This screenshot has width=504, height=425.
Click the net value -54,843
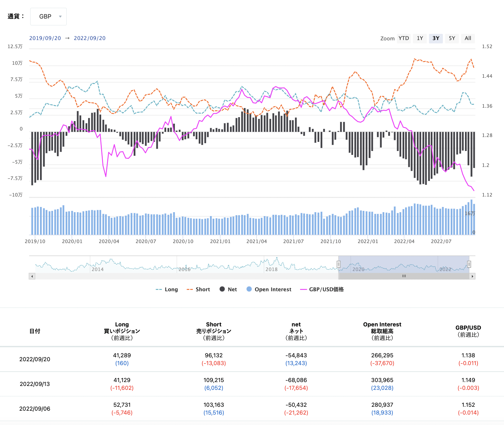296,355
